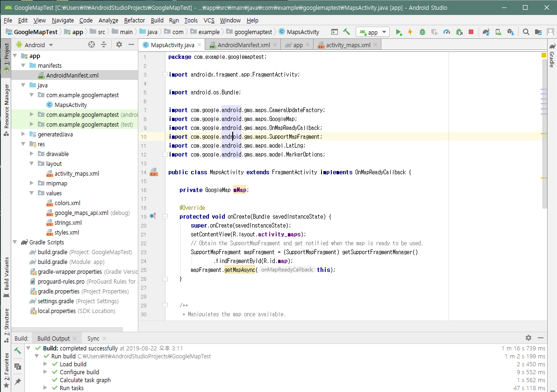Screen dimensions: 557x392
Task: Click the GoogleMapTest root breadcrumb
Action: click(x=31, y=32)
